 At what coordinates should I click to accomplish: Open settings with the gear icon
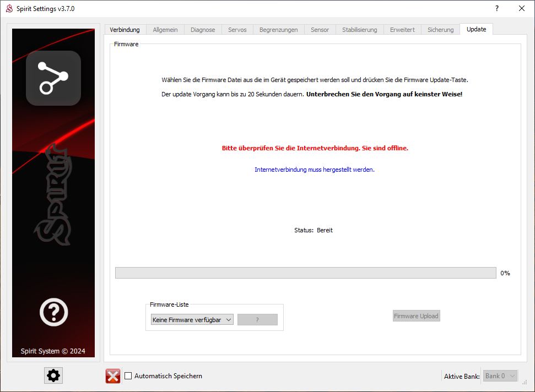[x=53, y=375]
